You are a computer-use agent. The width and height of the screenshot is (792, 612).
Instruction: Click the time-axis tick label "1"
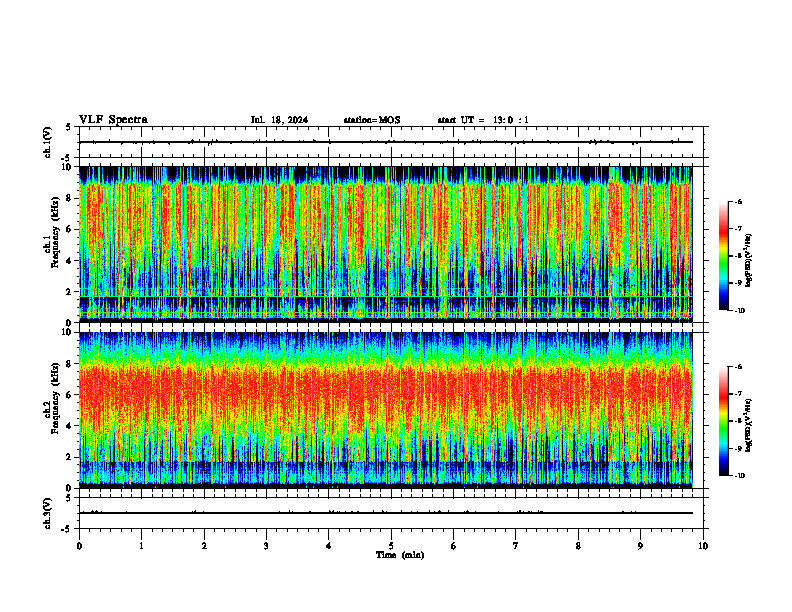coord(141,546)
